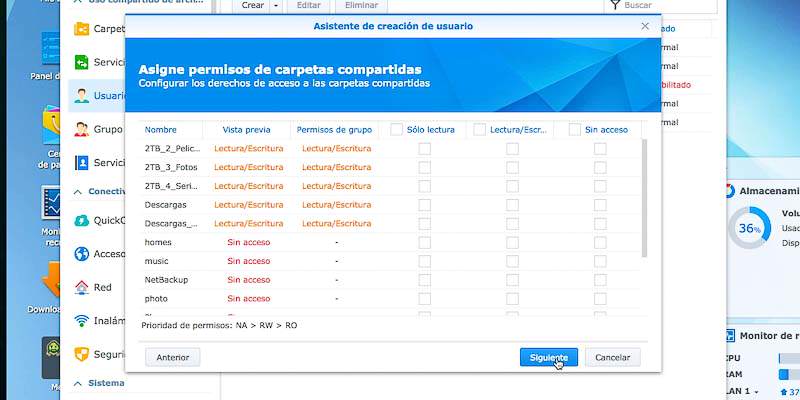Screen dimensions: 800x400
Task: Check no-access box for 2TB_4_Seri folder
Action: coord(600,186)
